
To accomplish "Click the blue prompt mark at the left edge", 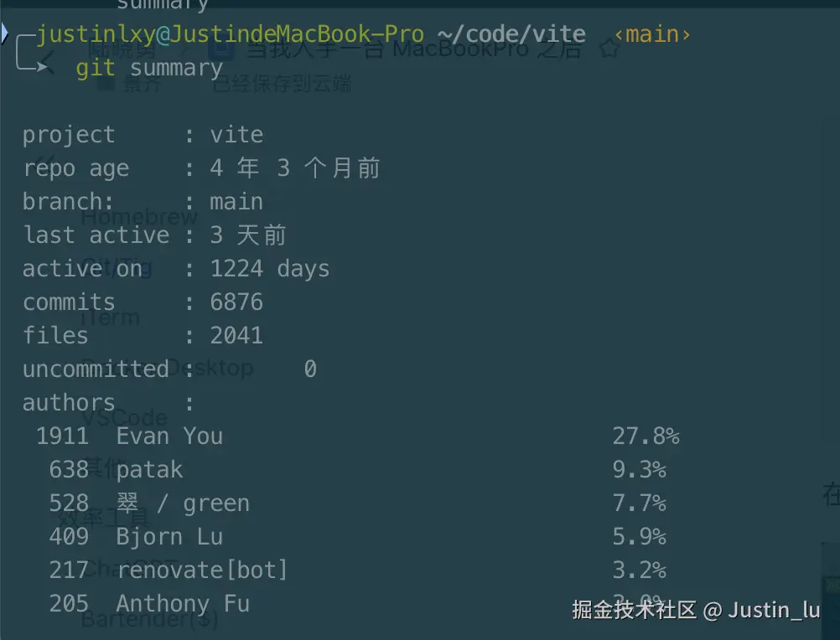I will (x=4, y=34).
